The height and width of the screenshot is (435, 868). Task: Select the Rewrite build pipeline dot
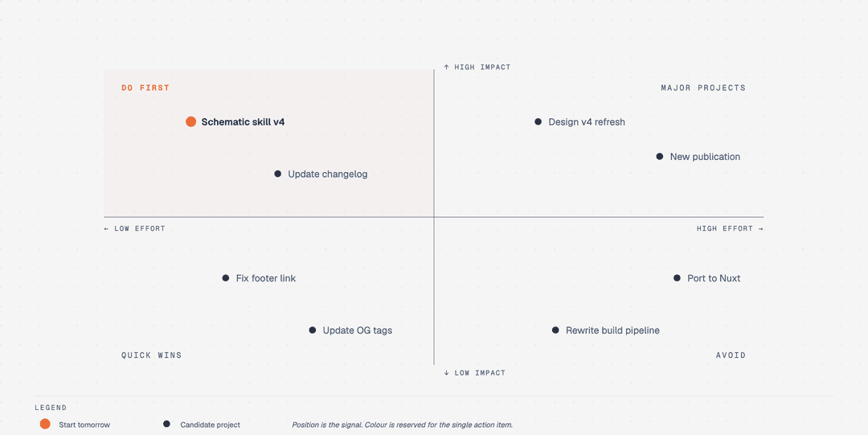pyautogui.click(x=556, y=330)
